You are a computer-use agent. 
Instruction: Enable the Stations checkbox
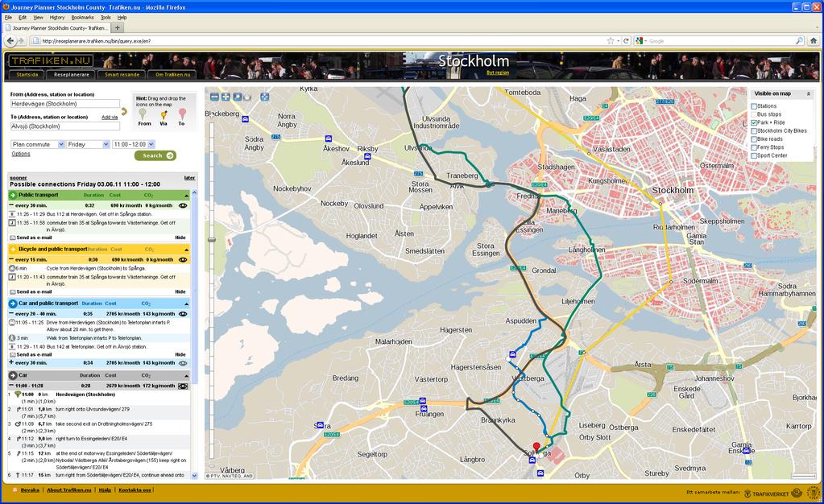point(754,106)
